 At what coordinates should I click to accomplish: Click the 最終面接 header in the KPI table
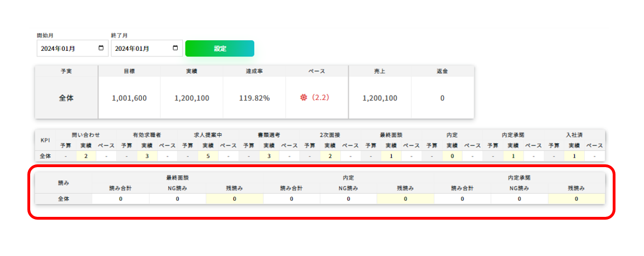pos(391,134)
